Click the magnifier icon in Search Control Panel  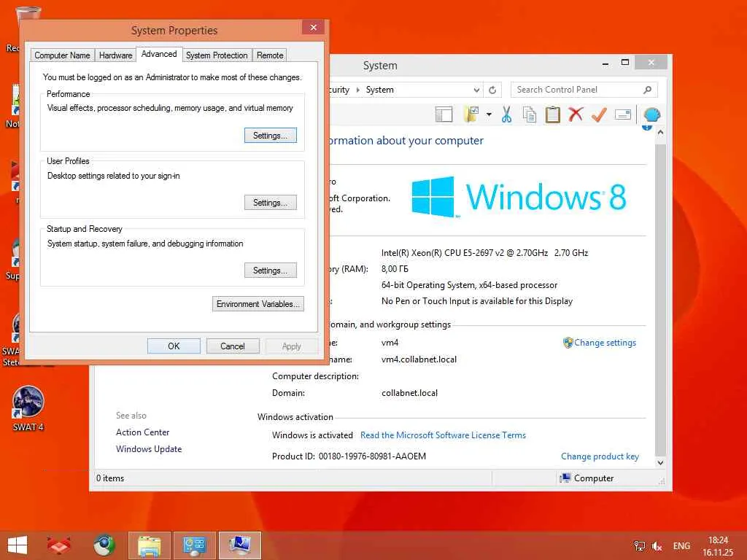(648, 90)
